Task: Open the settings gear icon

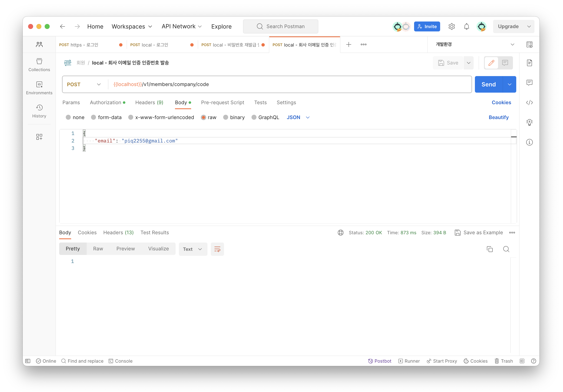Action: [452, 26]
